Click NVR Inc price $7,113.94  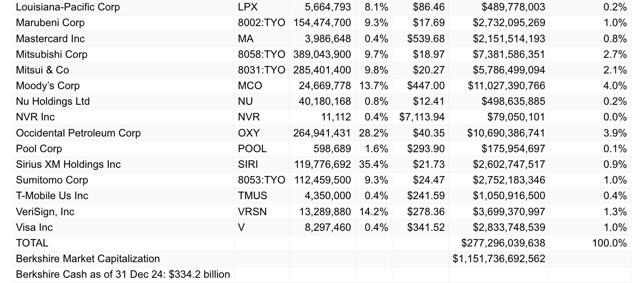pos(422,117)
